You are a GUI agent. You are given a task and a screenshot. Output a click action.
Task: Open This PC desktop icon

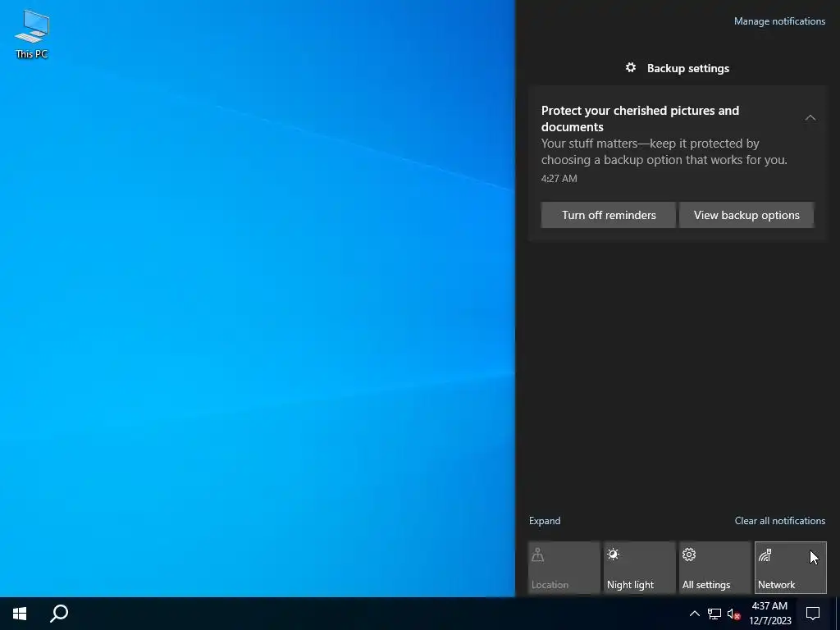pos(32,34)
